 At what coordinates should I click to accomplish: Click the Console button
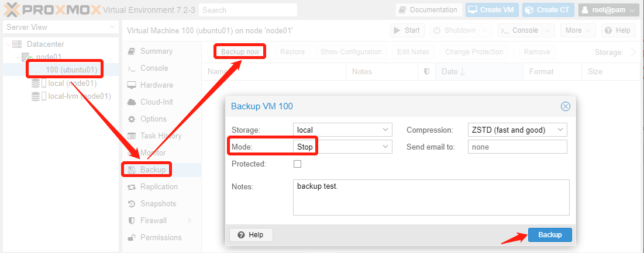click(x=520, y=30)
